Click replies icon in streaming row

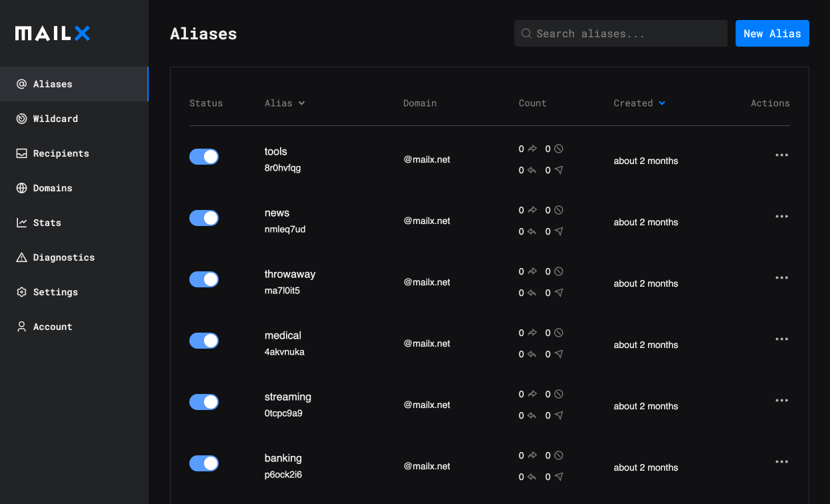(x=532, y=415)
